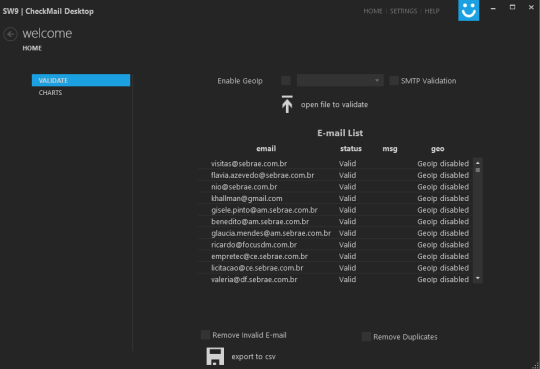Click Valid status for nio@sebrae.com.br
540x369 pixels.
coord(347,187)
